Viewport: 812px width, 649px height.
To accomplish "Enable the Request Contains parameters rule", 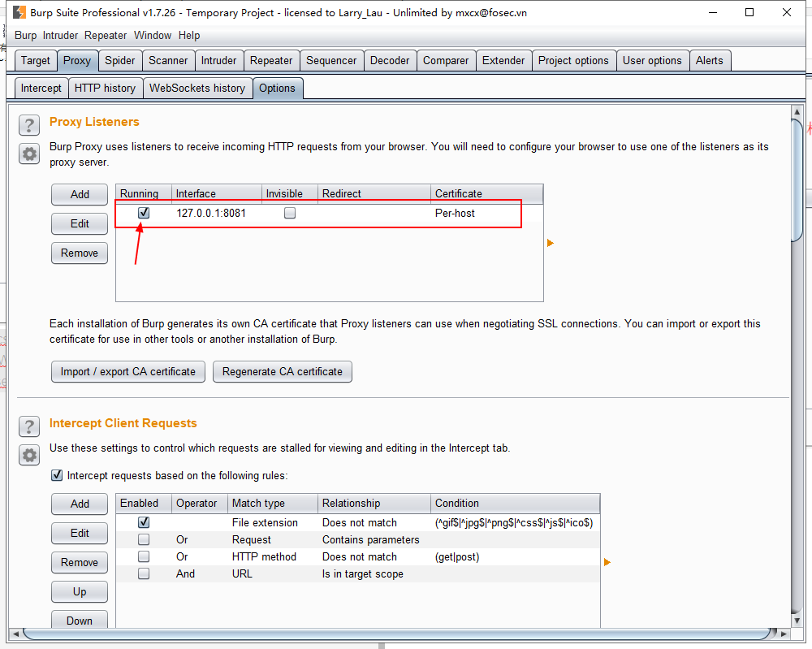I will coord(144,539).
